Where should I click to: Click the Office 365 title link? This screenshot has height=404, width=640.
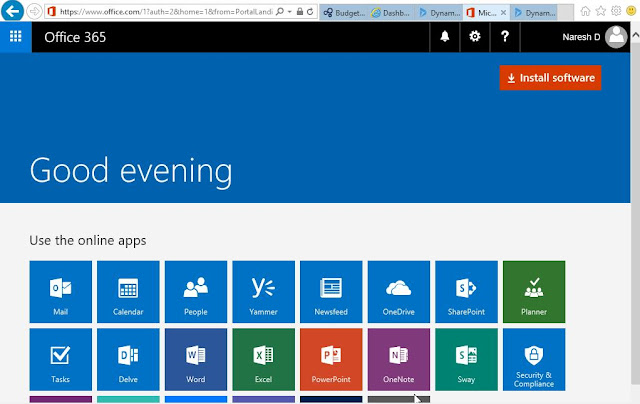pos(75,37)
